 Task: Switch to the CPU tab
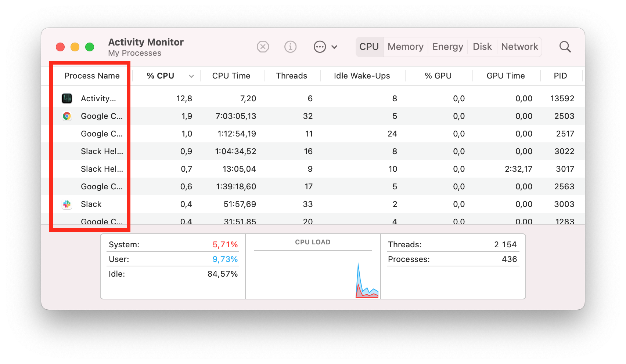click(369, 47)
